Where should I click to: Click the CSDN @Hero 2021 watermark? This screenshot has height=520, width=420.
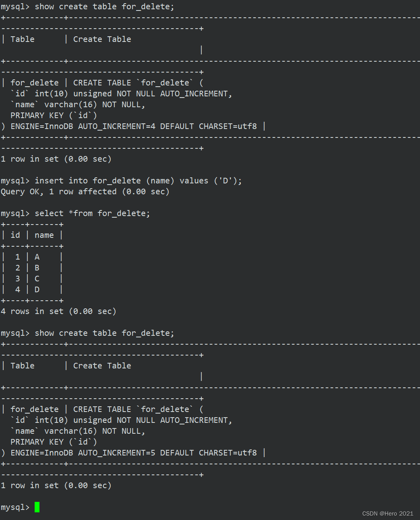coord(388,514)
